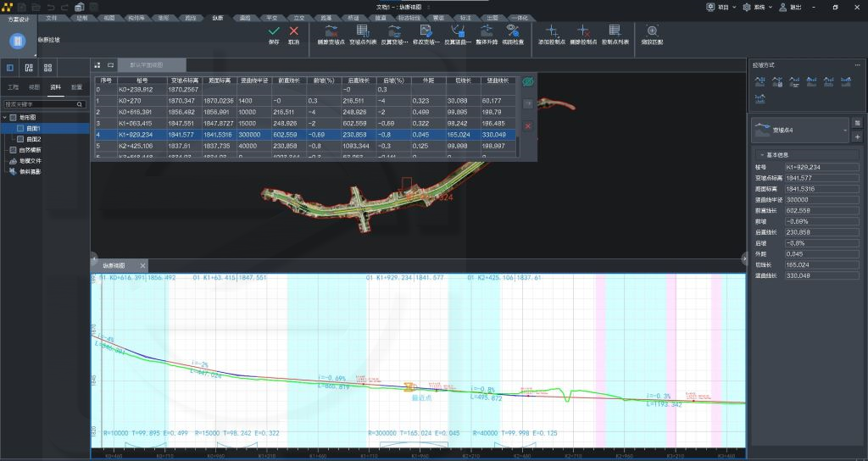Open the 文件 ribbon tab

(x=52, y=18)
